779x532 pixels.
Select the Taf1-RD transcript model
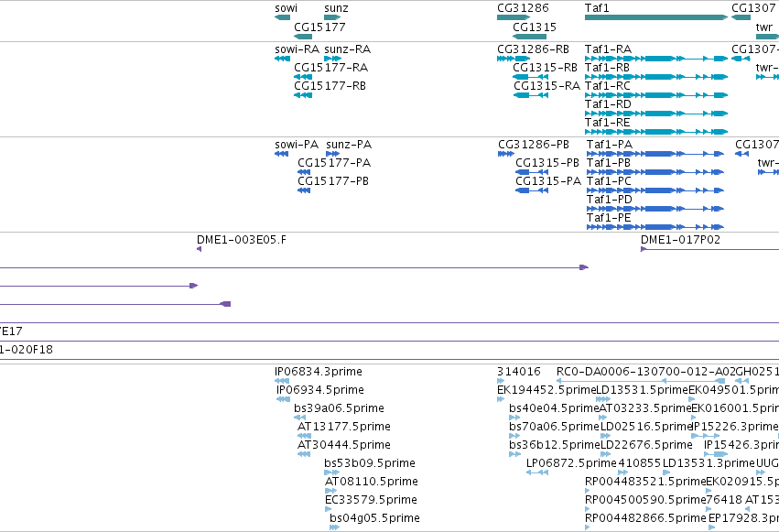point(656,114)
